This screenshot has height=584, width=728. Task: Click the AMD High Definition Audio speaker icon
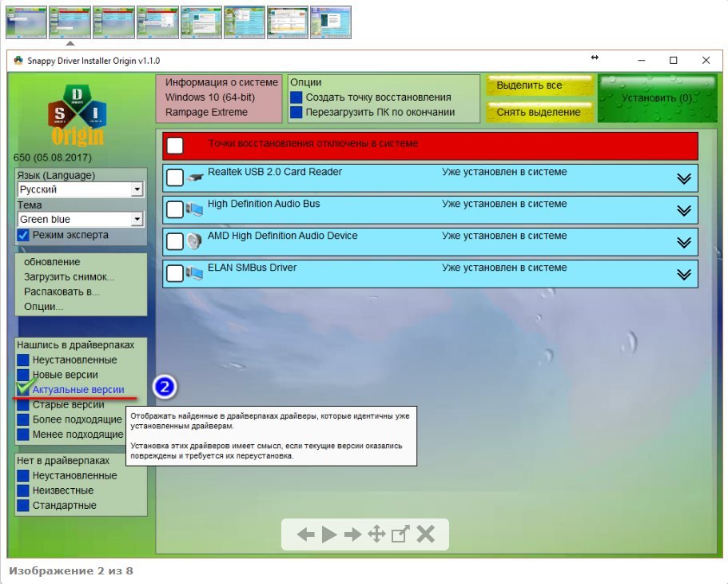click(195, 241)
